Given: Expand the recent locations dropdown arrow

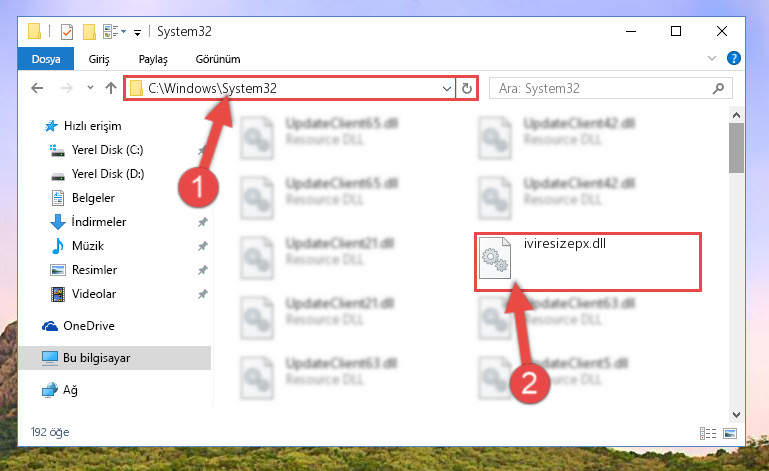Looking at the screenshot, I should click(x=90, y=88).
